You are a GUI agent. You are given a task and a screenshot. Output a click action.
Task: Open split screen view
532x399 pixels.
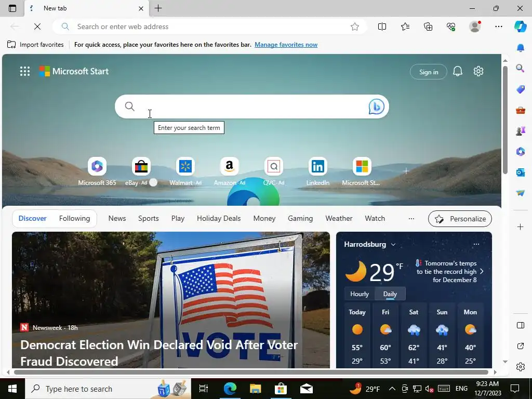click(382, 26)
